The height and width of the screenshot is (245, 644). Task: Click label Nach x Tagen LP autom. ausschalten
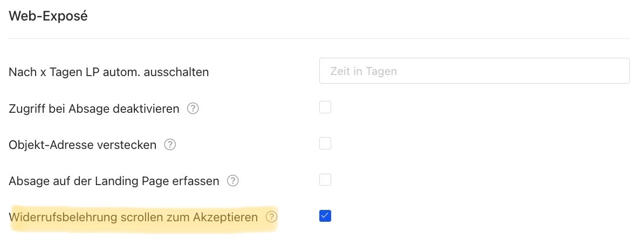click(x=108, y=72)
